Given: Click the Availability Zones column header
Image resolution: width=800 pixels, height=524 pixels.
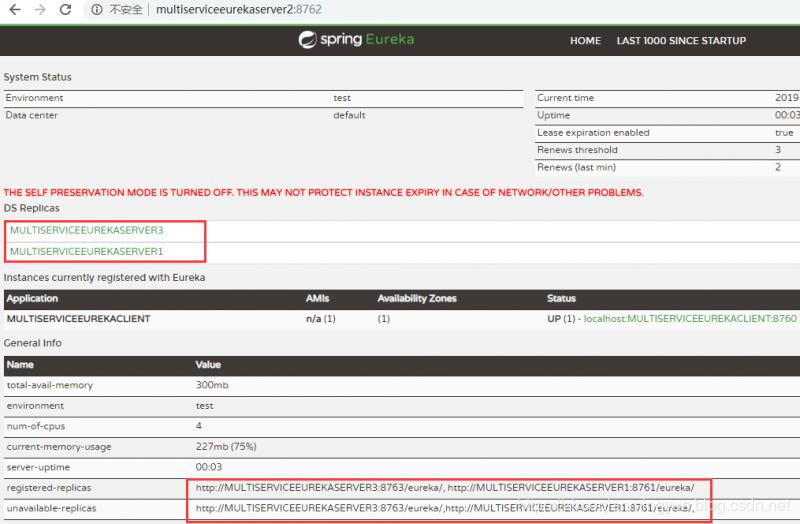Looking at the screenshot, I should coord(417,298).
